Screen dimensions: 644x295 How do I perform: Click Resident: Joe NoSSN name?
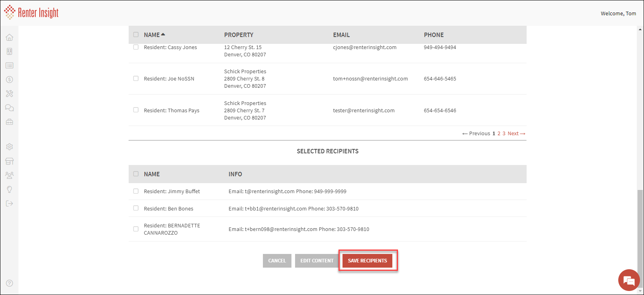[x=169, y=79]
